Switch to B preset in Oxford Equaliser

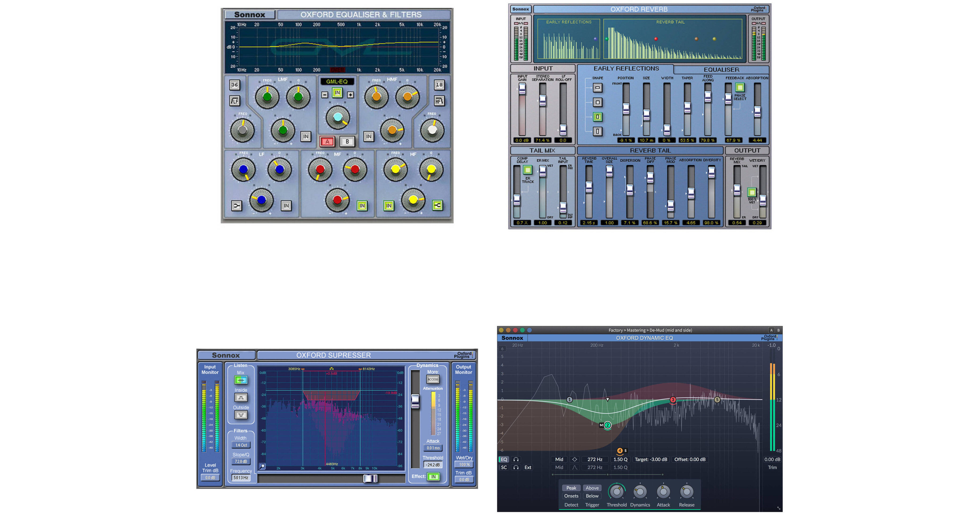pyautogui.click(x=347, y=141)
